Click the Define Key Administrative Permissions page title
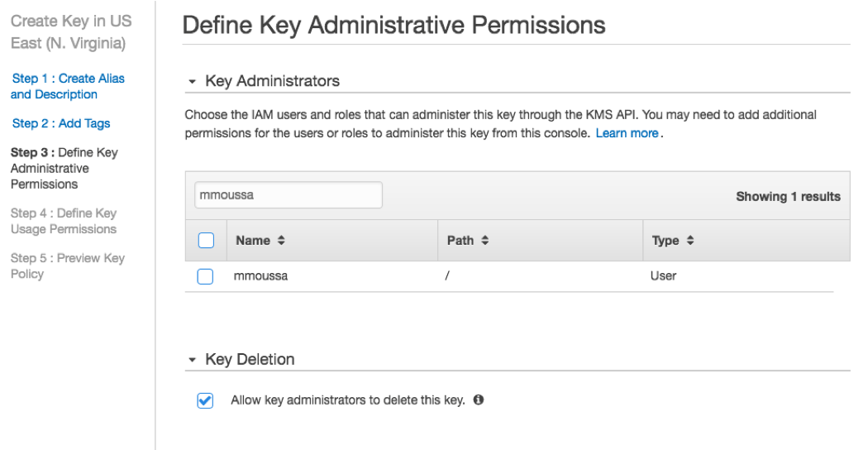The width and height of the screenshot is (868, 450). (x=393, y=26)
